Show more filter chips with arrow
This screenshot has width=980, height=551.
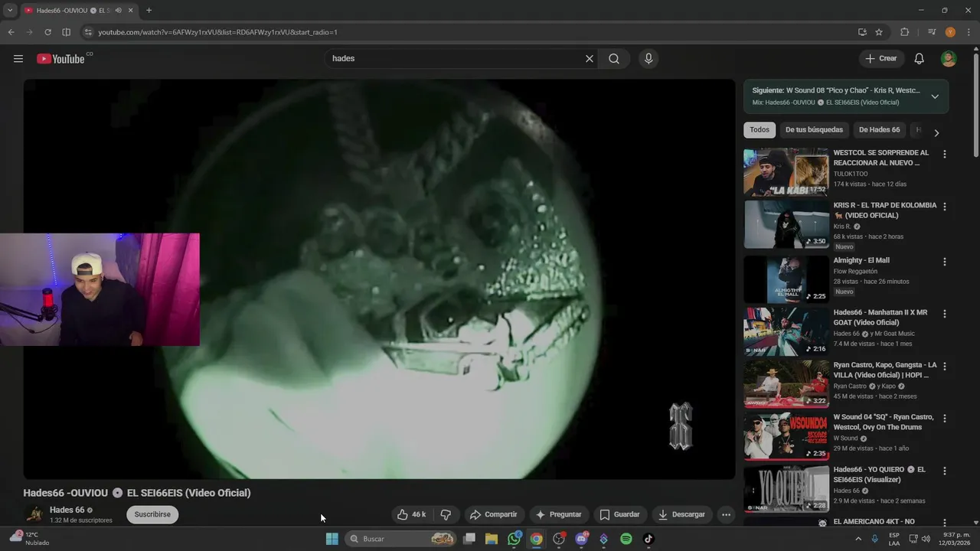pyautogui.click(x=936, y=132)
